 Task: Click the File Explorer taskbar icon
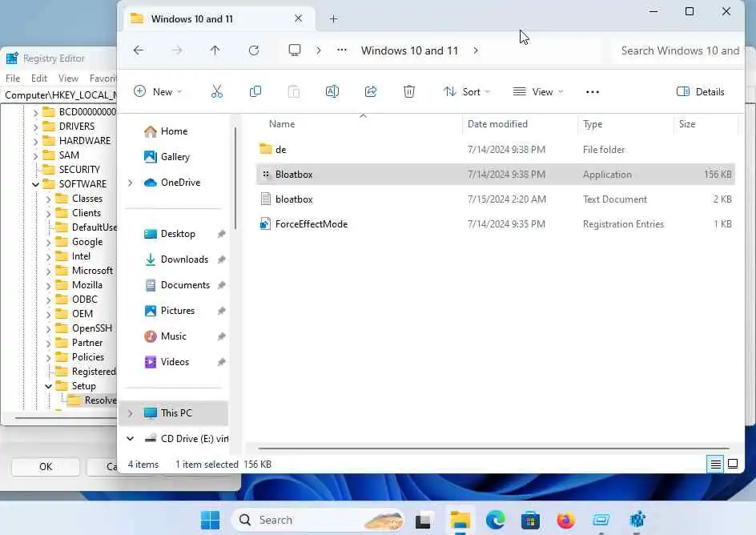pos(460,520)
